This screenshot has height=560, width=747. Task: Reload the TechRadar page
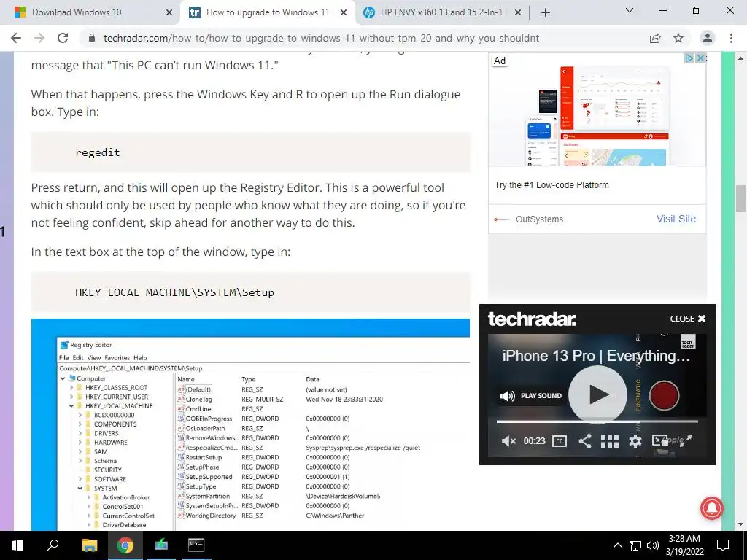[63, 38]
